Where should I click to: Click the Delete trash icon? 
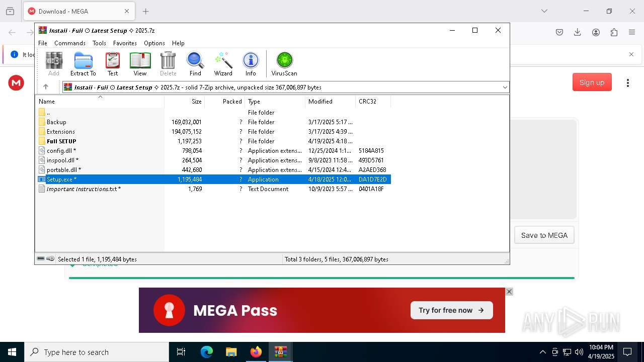(168, 64)
